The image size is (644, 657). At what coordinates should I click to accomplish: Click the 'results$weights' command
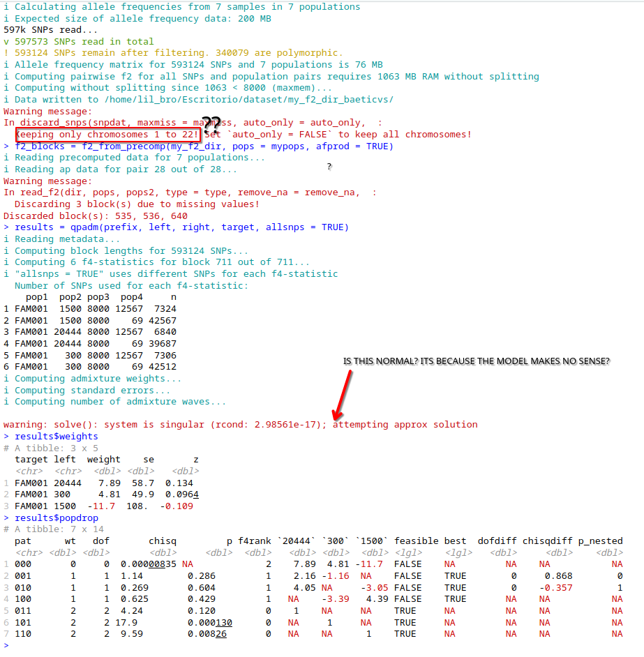coord(57,436)
